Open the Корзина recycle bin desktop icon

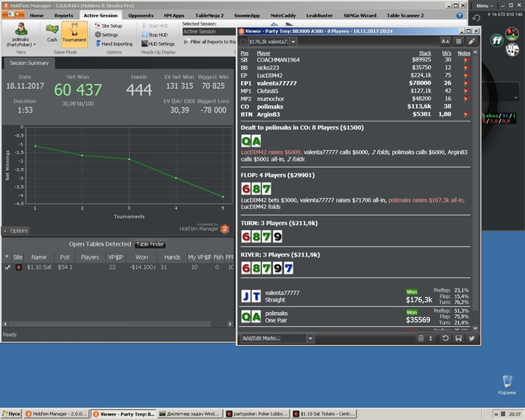click(507, 385)
